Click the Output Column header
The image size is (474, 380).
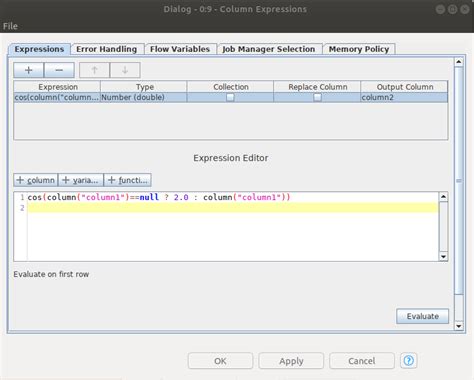coord(404,87)
